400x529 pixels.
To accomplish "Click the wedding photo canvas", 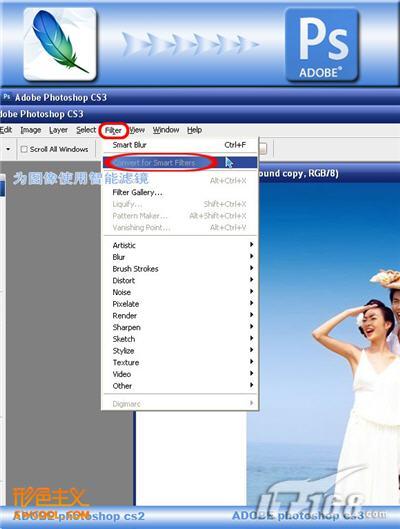I will click(323, 344).
